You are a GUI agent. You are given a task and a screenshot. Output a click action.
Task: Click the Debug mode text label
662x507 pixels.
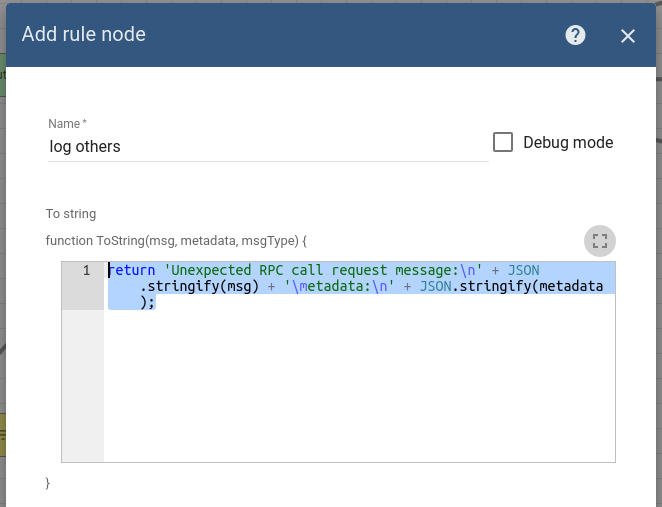click(568, 142)
